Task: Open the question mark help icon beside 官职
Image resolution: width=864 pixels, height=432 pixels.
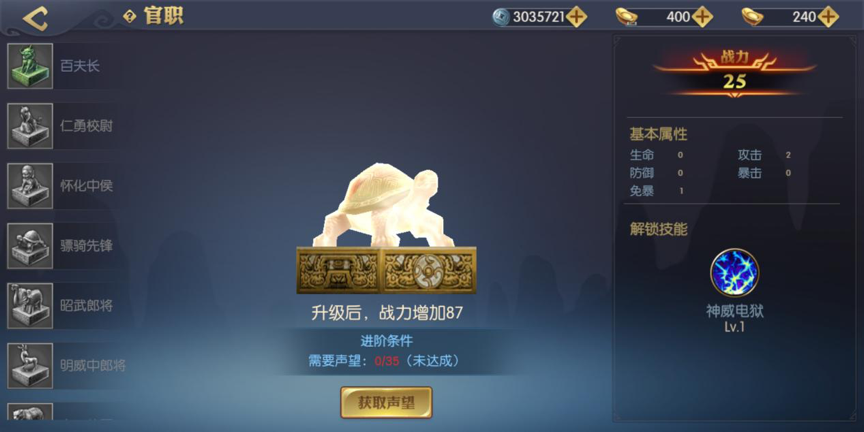Action: (x=129, y=17)
